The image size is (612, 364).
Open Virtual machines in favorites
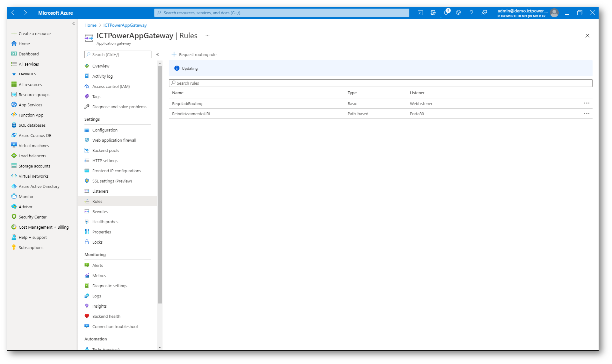(x=30, y=146)
